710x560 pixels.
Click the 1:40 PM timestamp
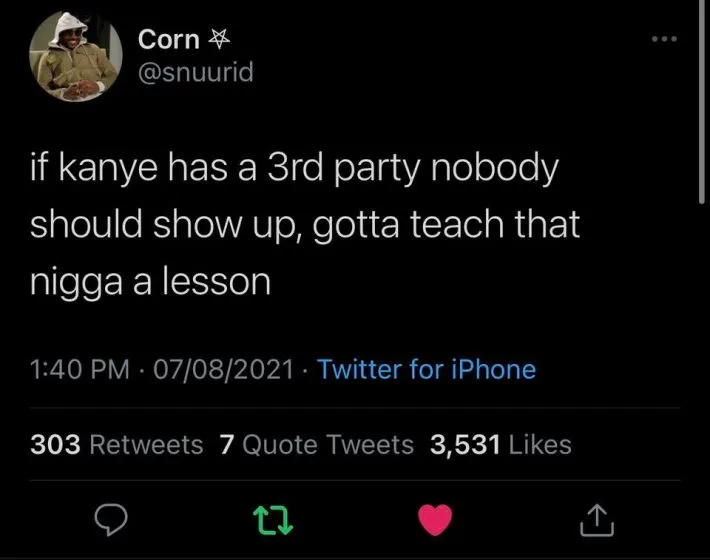click(80, 369)
